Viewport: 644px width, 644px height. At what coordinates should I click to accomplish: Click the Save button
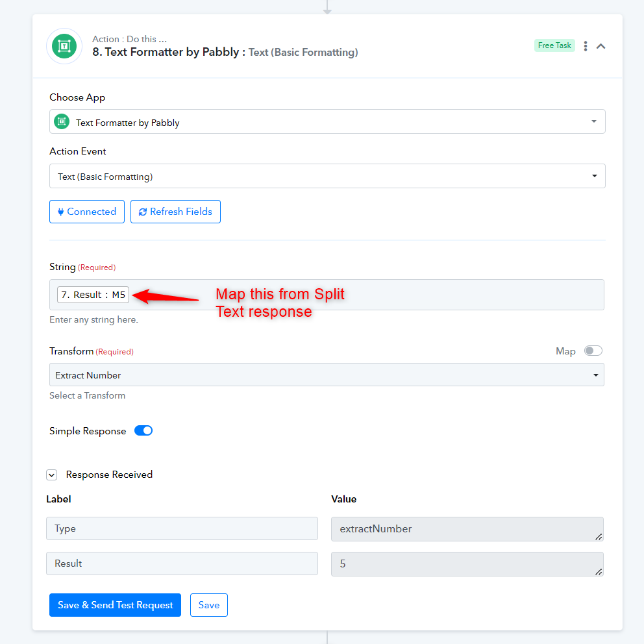(x=208, y=604)
